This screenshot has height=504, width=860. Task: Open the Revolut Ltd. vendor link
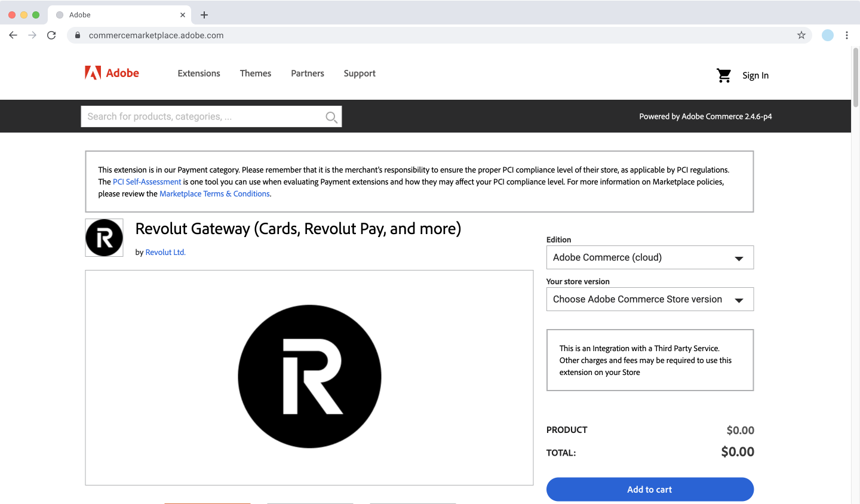click(165, 252)
